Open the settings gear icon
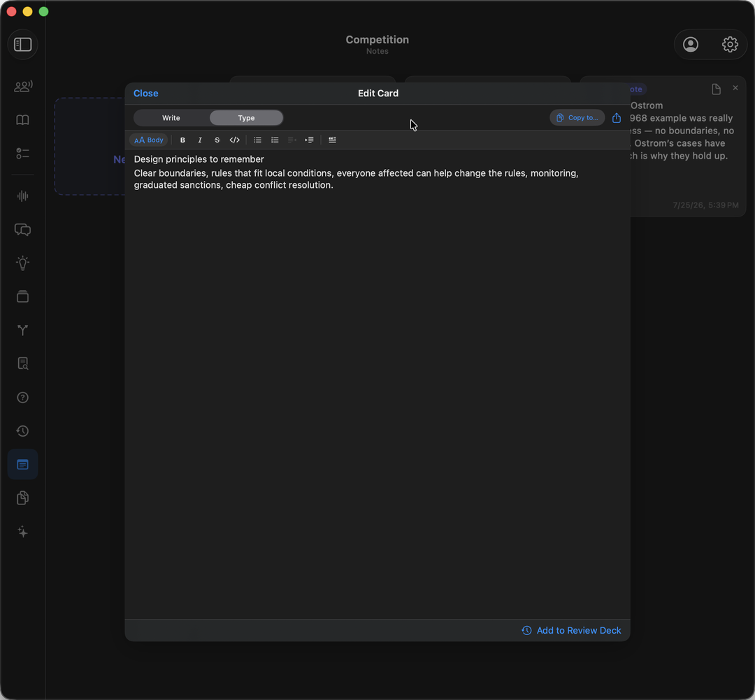This screenshot has width=755, height=700. pos(729,45)
